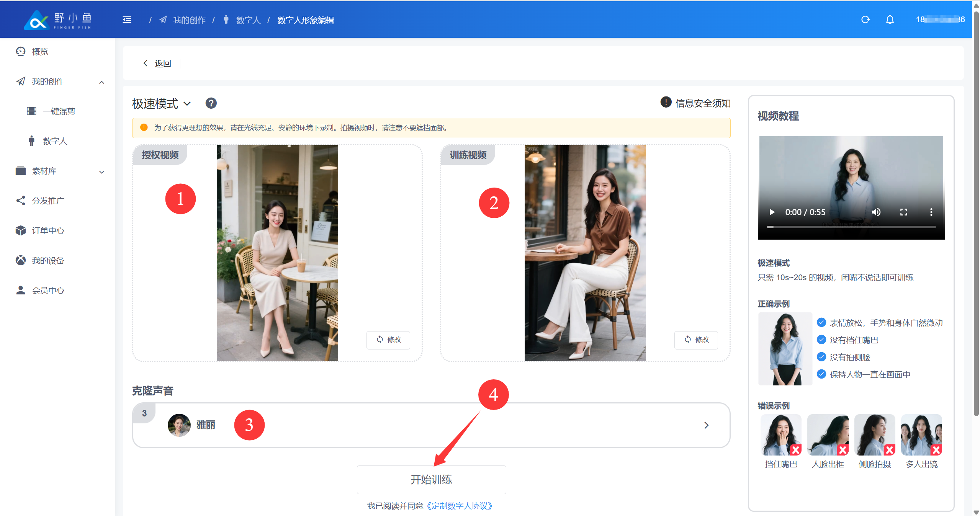
Task: Go to 订单中心 menu item
Action: tap(48, 231)
